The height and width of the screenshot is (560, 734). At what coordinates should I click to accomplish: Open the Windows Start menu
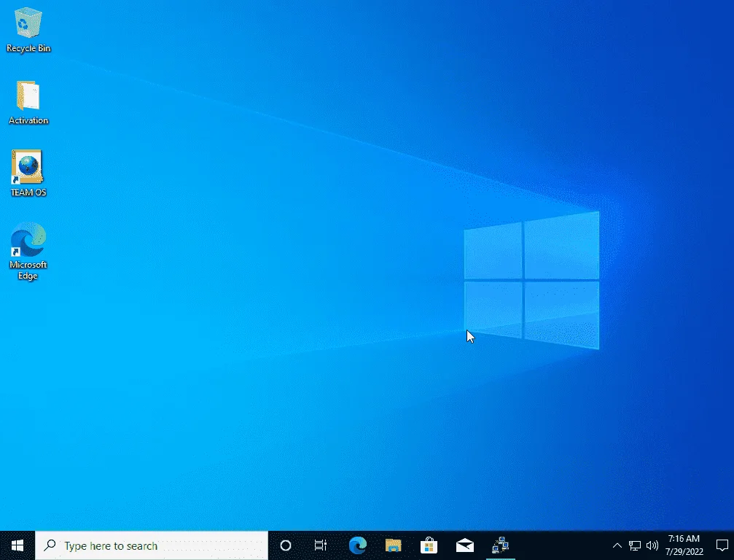click(x=17, y=545)
